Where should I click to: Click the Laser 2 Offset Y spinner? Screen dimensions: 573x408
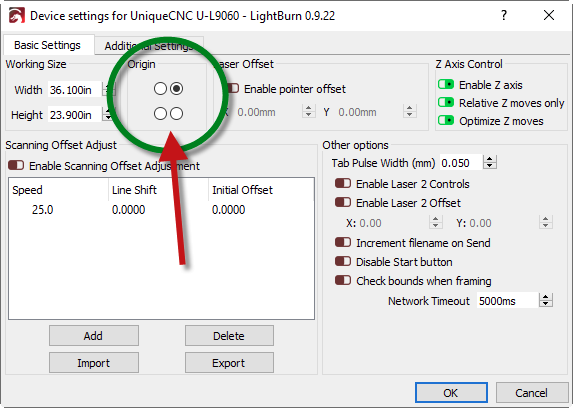[546, 222]
